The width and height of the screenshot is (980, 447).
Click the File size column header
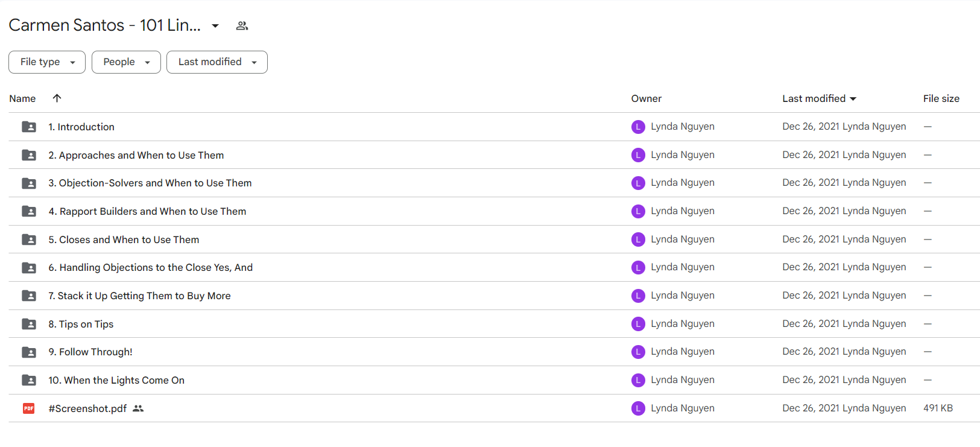click(x=941, y=98)
